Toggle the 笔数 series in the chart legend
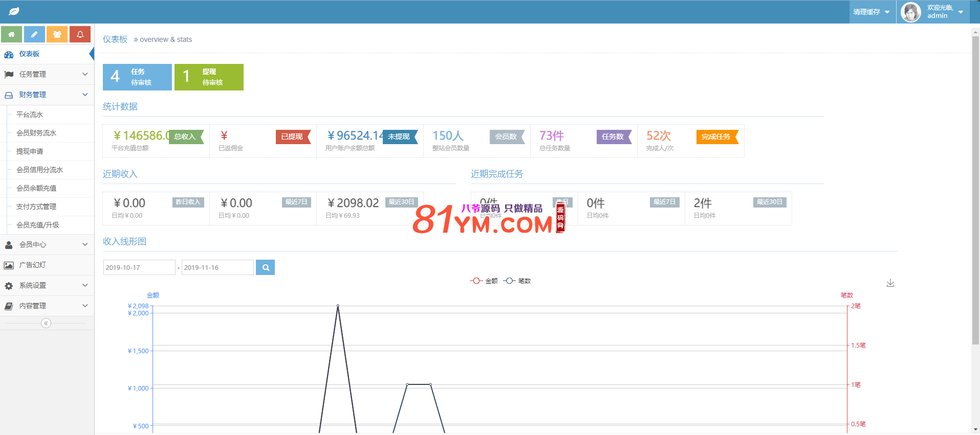Image resolution: width=980 pixels, height=435 pixels. coord(517,281)
